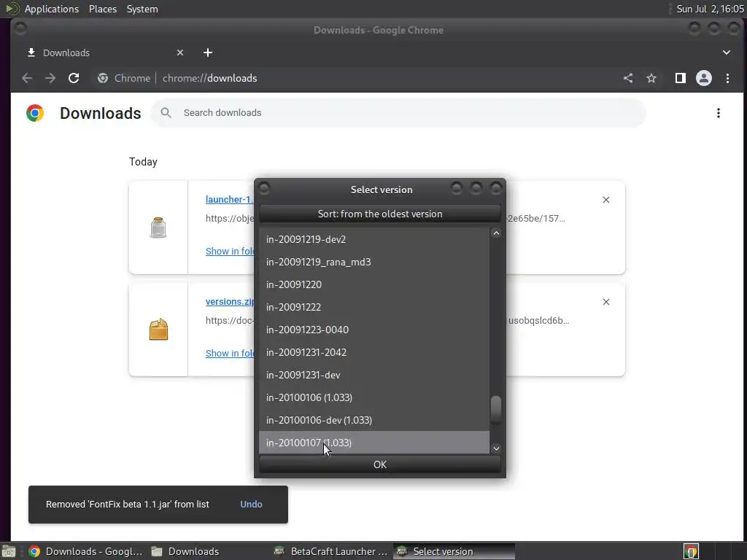The image size is (747, 560).
Task: Expand the tab search chevron
Action: tap(727, 52)
